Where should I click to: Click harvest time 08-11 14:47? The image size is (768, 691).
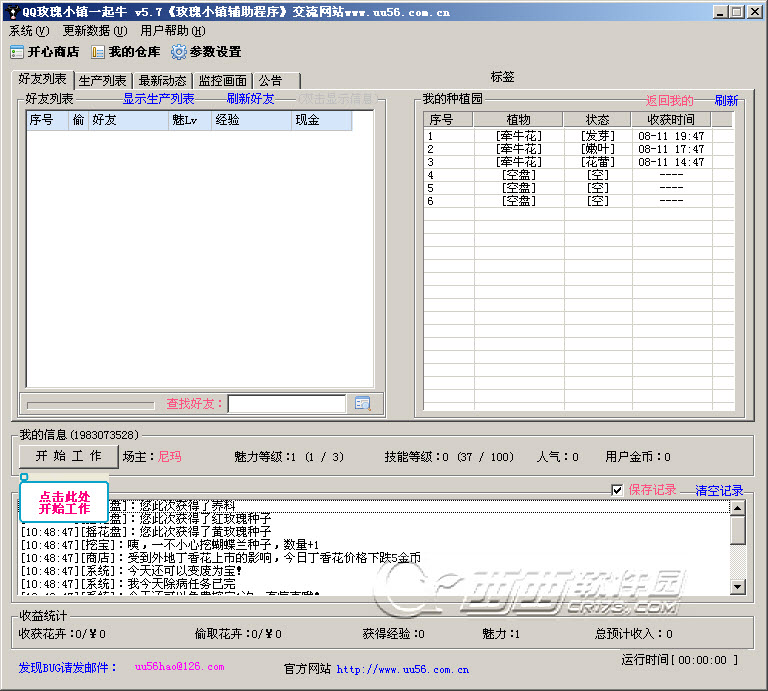[671, 162]
